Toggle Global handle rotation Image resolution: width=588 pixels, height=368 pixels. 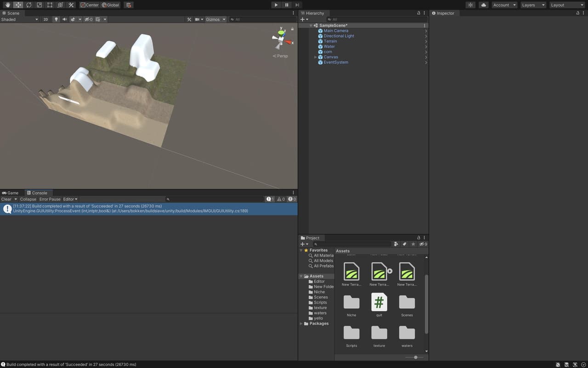pyautogui.click(x=110, y=5)
